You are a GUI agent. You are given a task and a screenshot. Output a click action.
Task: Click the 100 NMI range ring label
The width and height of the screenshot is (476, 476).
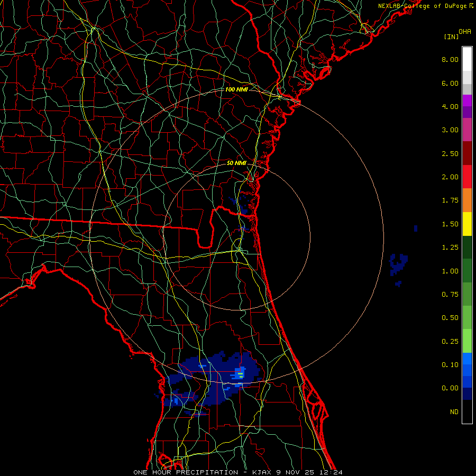(236, 89)
